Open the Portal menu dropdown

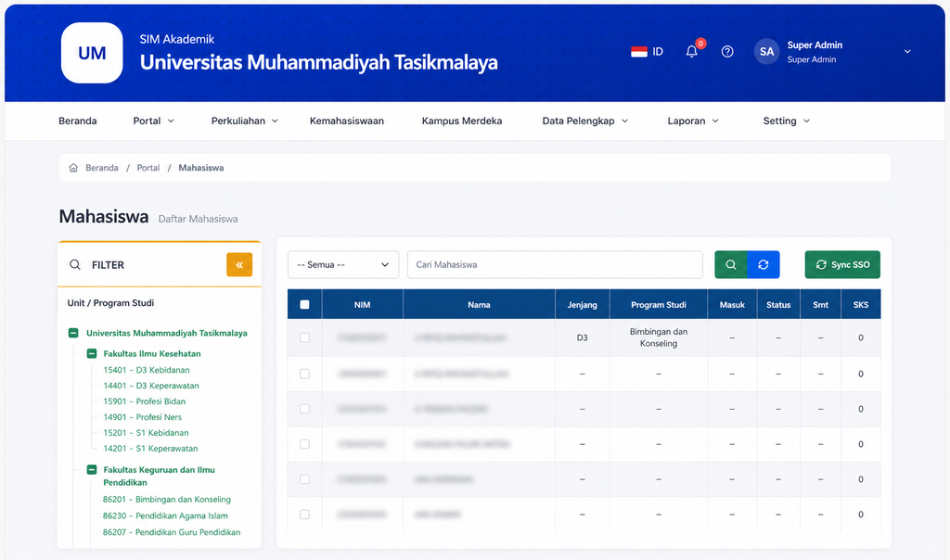pyautogui.click(x=153, y=121)
